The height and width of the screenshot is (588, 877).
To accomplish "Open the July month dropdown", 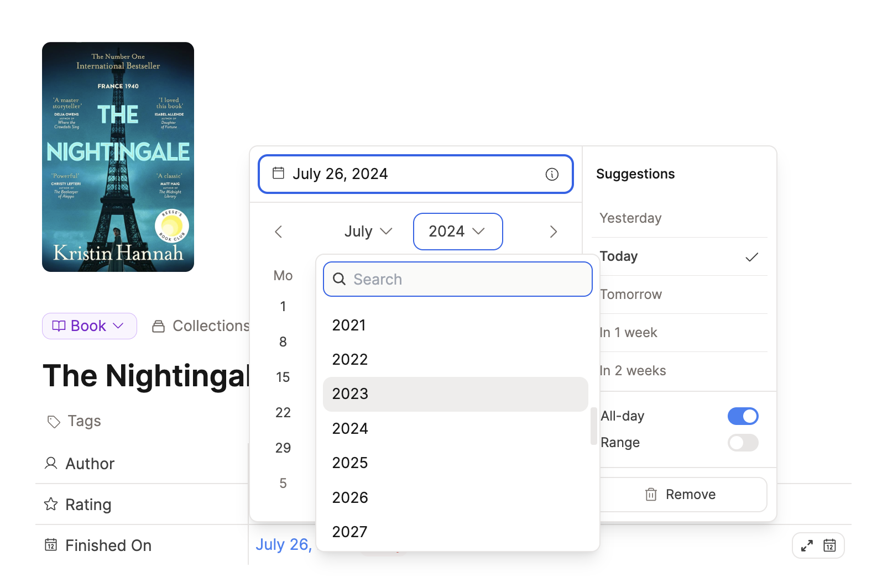I will click(x=368, y=232).
